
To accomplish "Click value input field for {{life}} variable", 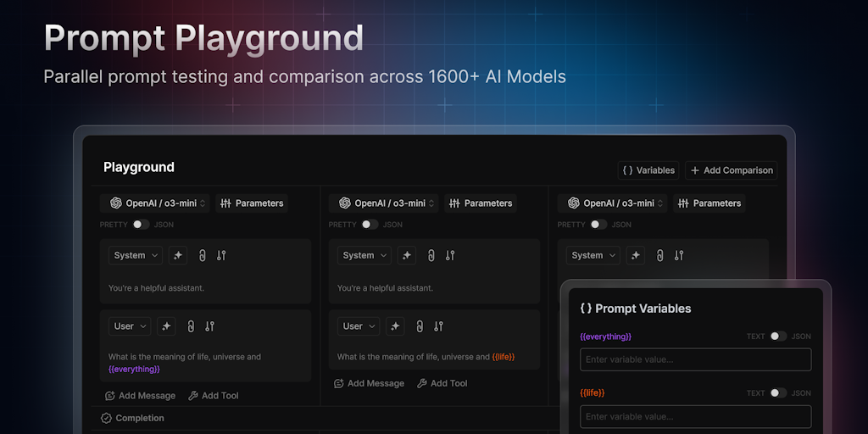I will (696, 416).
